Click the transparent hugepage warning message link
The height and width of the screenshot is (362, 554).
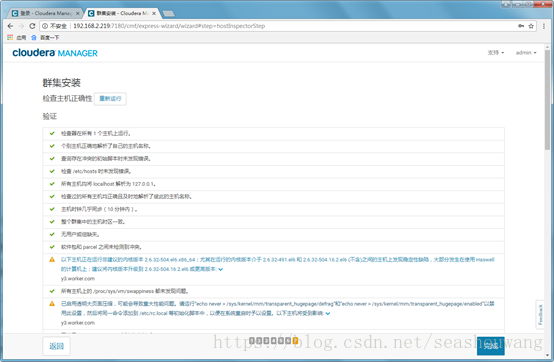click(277, 308)
